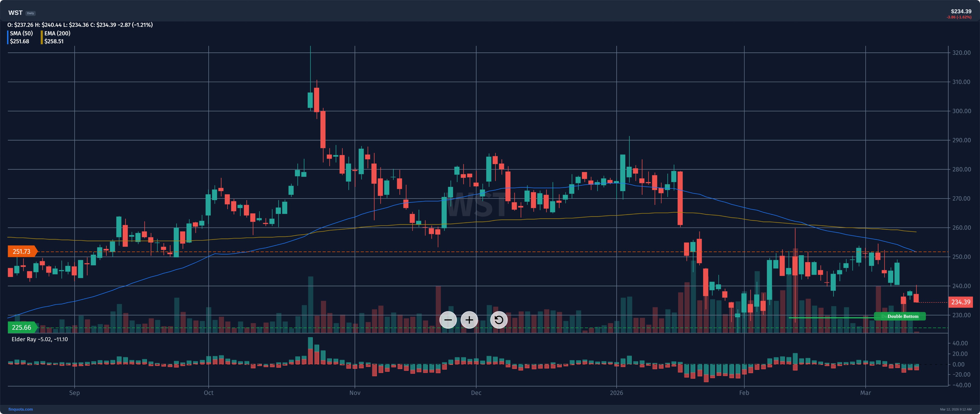Click the Elder Ray indicator label
Viewport: 980px width, 414px height.
pyautogui.click(x=39, y=339)
